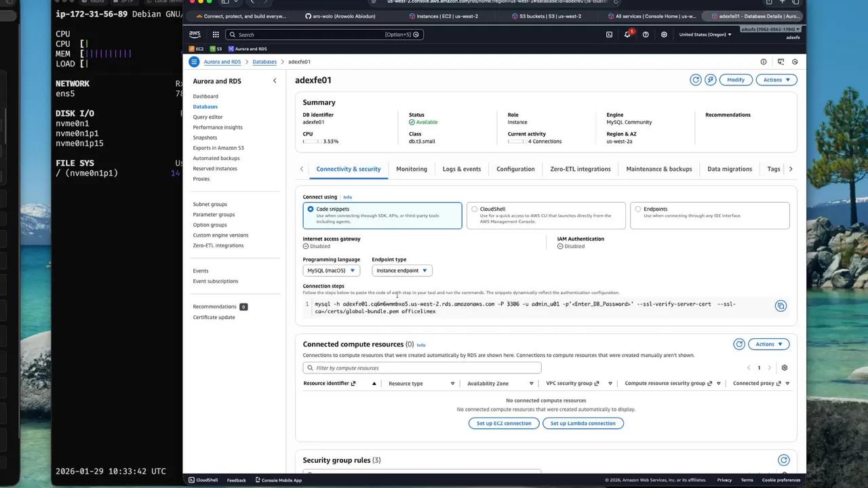Open Snapshots in the sidebar
Image resolution: width=868 pixels, height=488 pixels.
(x=205, y=138)
